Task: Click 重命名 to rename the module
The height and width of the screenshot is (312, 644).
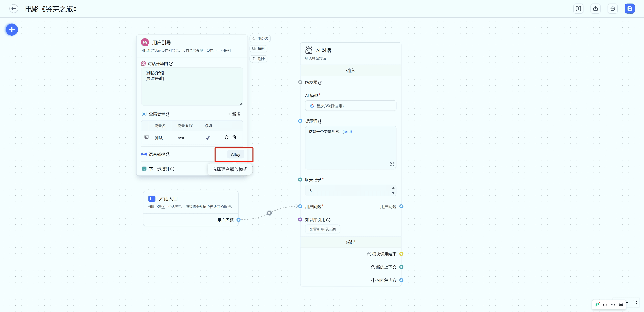Action: pos(260,39)
